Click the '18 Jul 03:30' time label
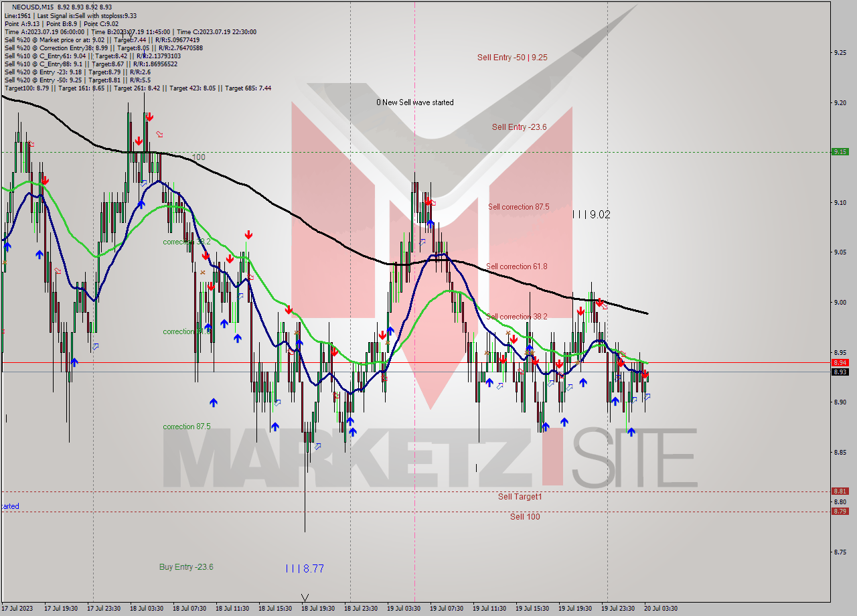The width and height of the screenshot is (857, 616). tap(147, 609)
